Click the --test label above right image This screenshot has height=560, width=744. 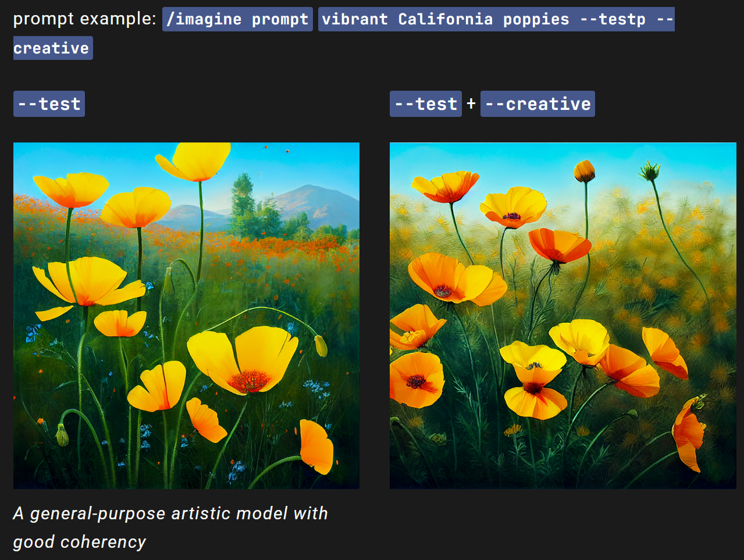pos(425,104)
